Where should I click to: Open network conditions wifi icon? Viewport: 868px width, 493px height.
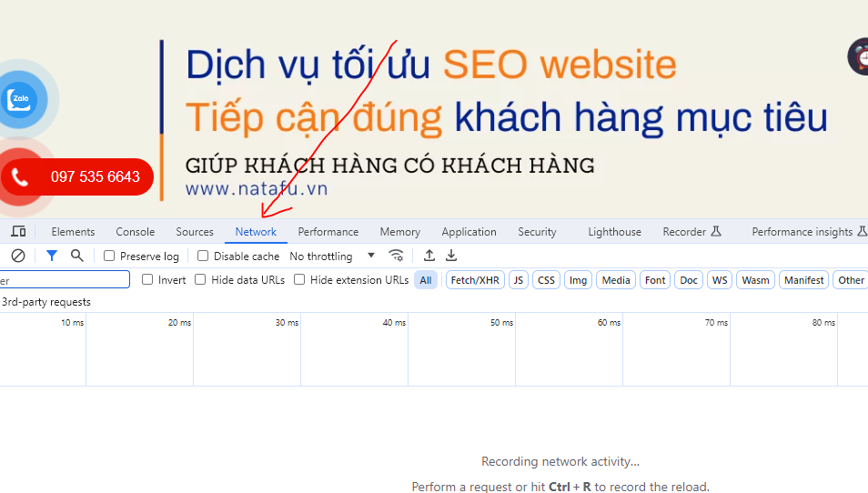coord(396,256)
